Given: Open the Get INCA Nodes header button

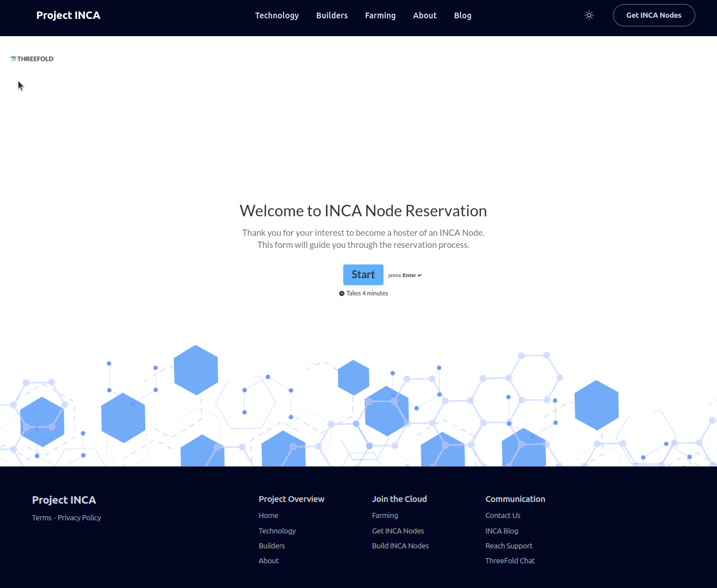Looking at the screenshot, I should [653, 15].
